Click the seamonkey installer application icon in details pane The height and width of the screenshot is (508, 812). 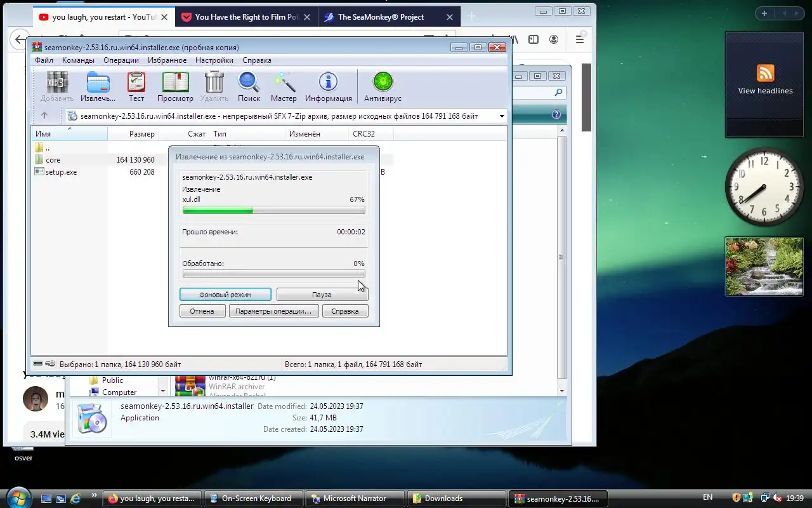(91, 418)
